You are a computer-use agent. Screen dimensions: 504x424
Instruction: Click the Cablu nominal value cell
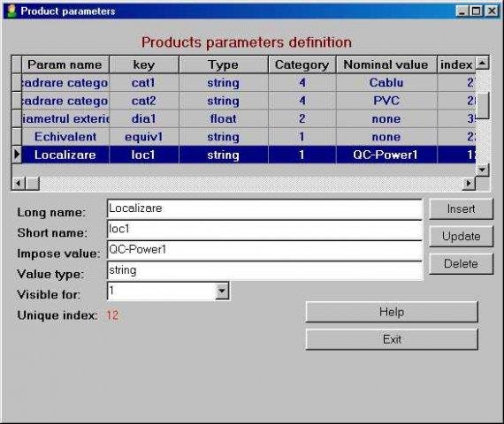click(386, 83)
